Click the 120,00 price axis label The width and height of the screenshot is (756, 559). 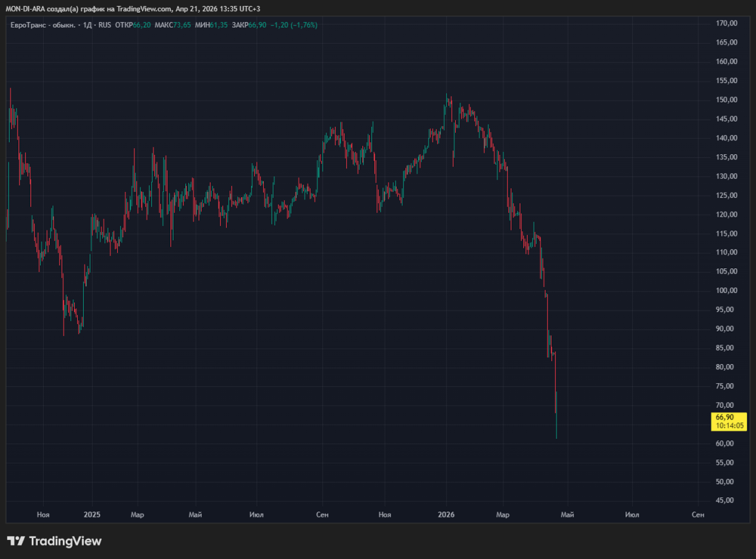[x=727, y=215]
